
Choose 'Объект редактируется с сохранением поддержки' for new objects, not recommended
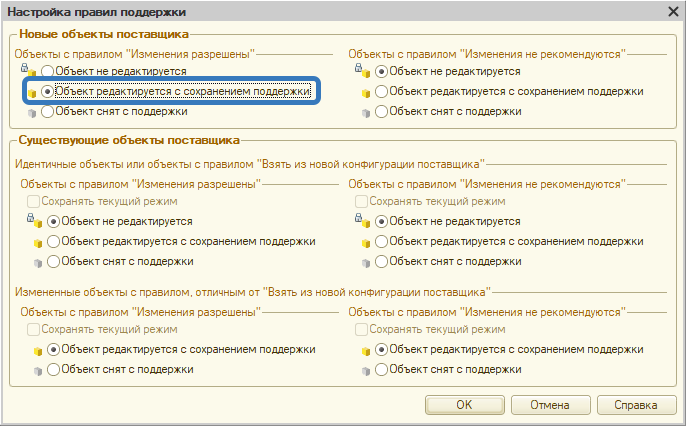(x=381, y=92)
